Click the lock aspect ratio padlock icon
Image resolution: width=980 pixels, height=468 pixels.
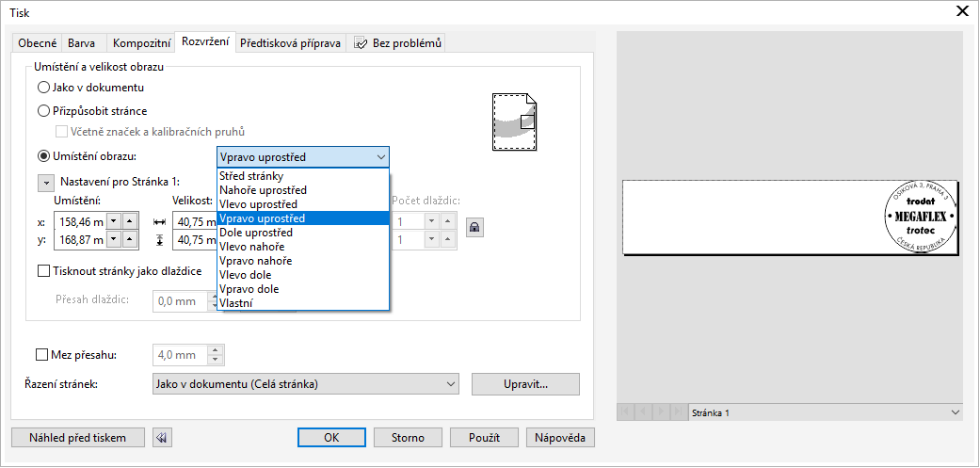tap(474, 226)
